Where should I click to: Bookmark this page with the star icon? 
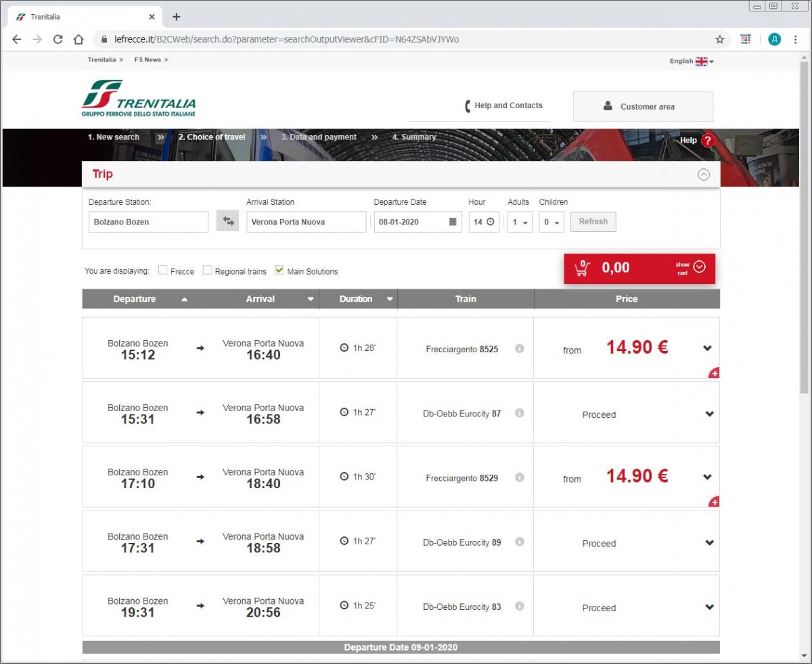(720, 39)
